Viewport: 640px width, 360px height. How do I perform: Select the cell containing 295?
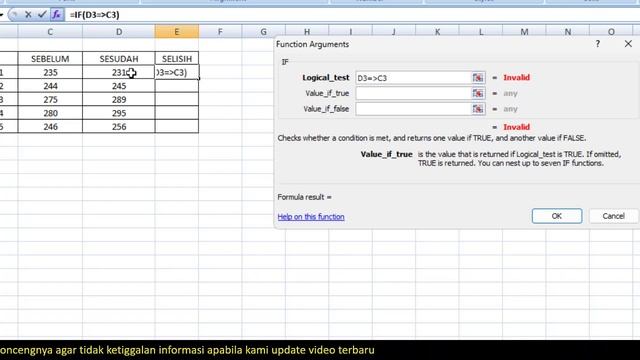[119, 113]
